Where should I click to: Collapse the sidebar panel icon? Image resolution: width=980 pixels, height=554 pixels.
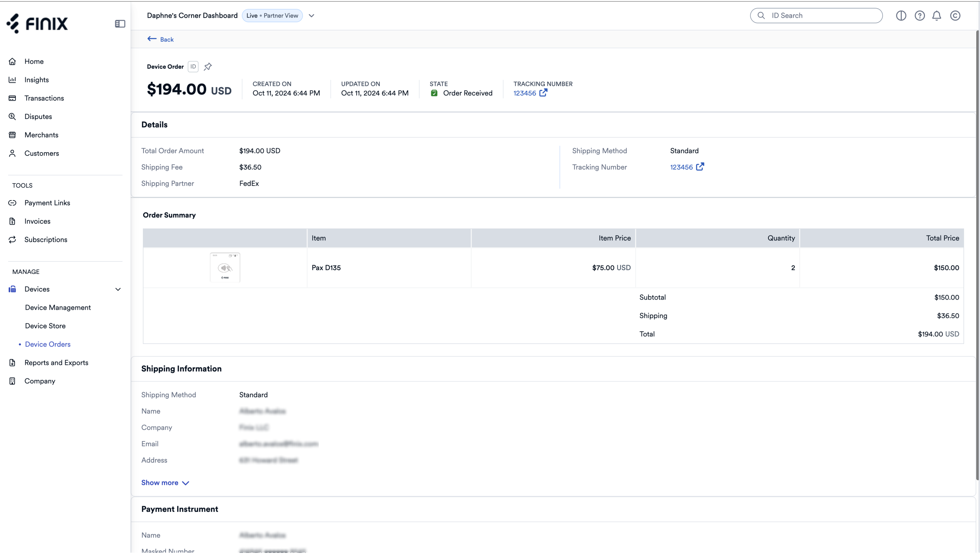(120, 24)
